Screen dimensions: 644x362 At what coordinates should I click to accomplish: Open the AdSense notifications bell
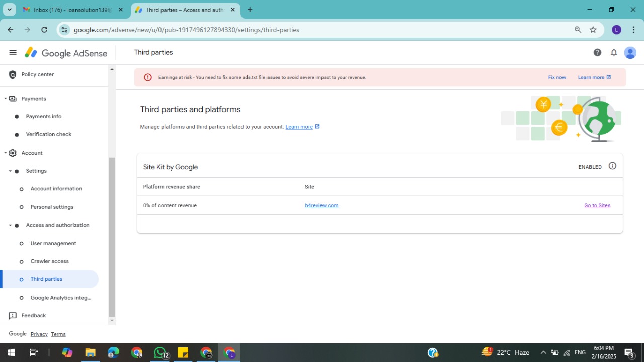[614, 52]
